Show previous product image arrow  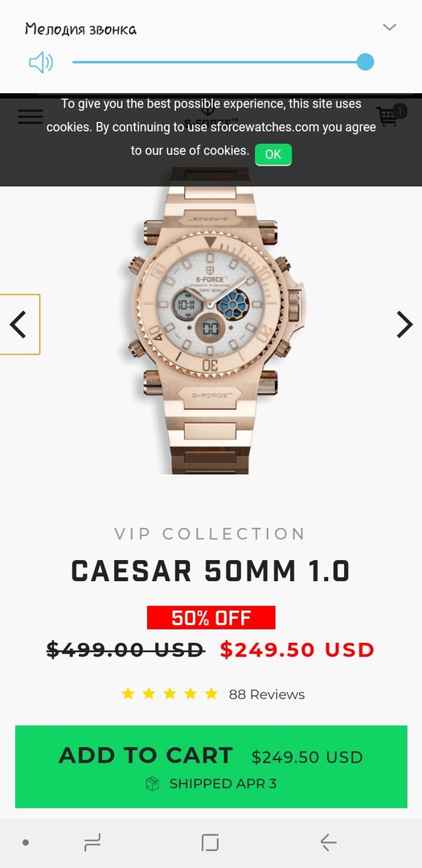(19, 325)
